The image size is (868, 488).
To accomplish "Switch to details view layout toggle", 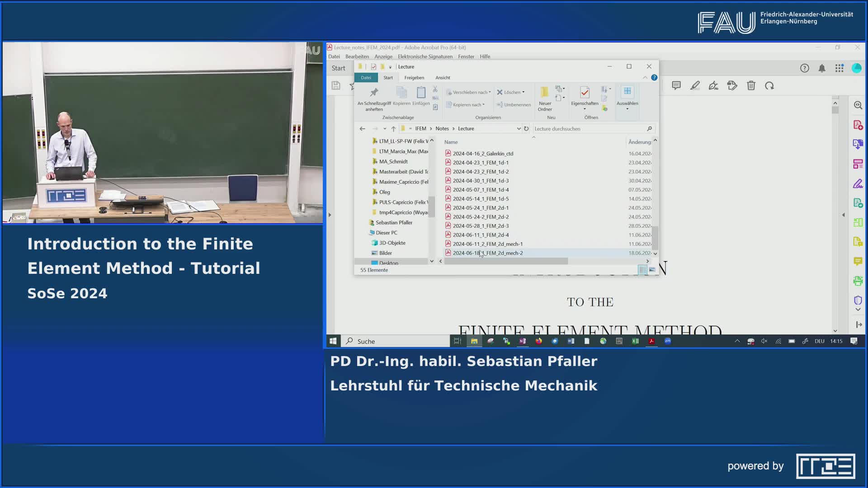I will point(642,270).
